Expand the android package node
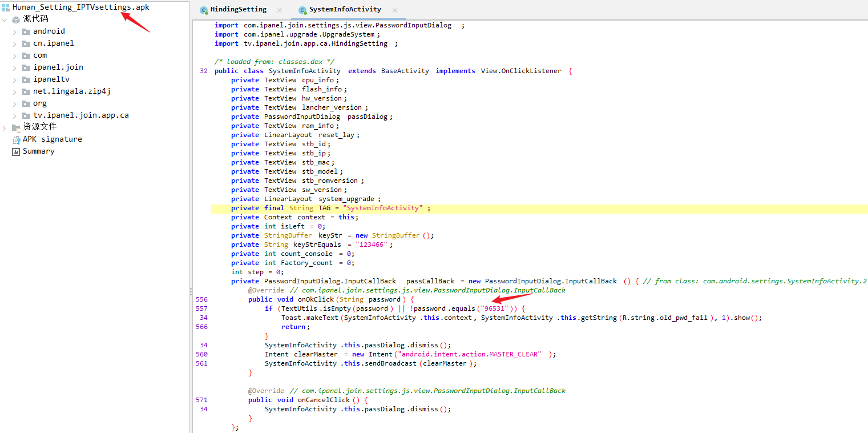868x433 pixels. click(14, 31)
